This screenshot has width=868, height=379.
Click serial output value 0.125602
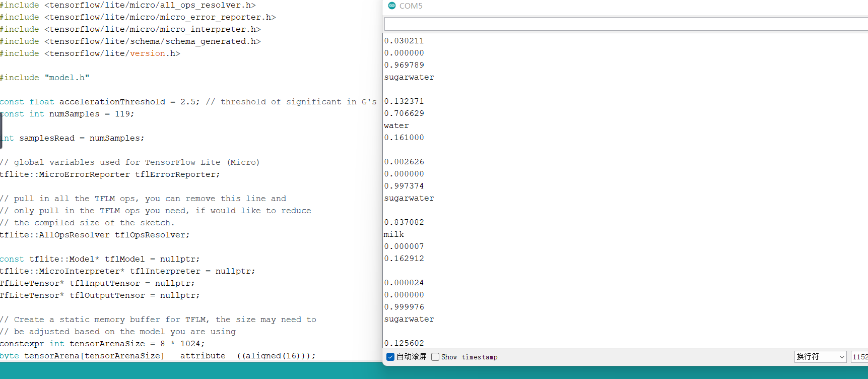[x=404, y=343]
